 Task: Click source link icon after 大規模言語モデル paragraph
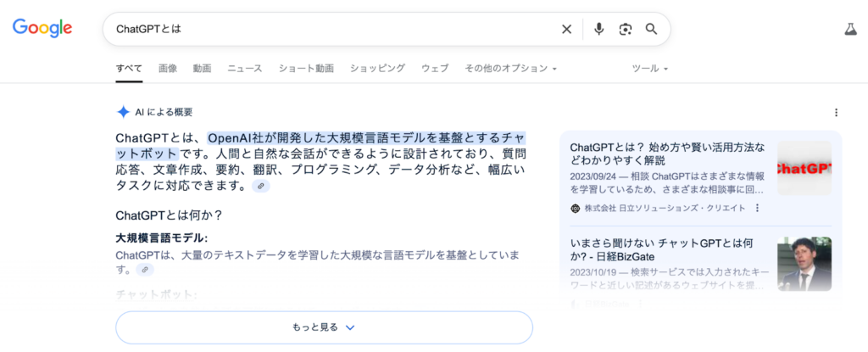click(144, 270)
